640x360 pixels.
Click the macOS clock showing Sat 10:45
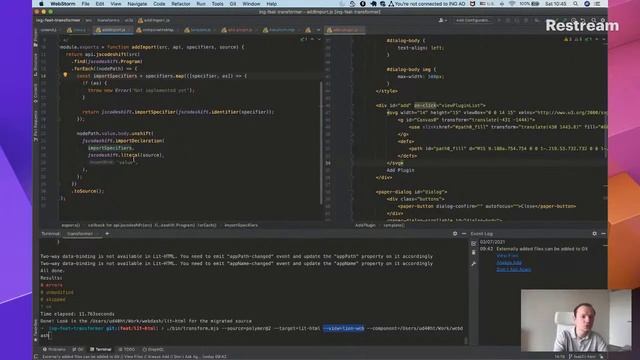556,4
